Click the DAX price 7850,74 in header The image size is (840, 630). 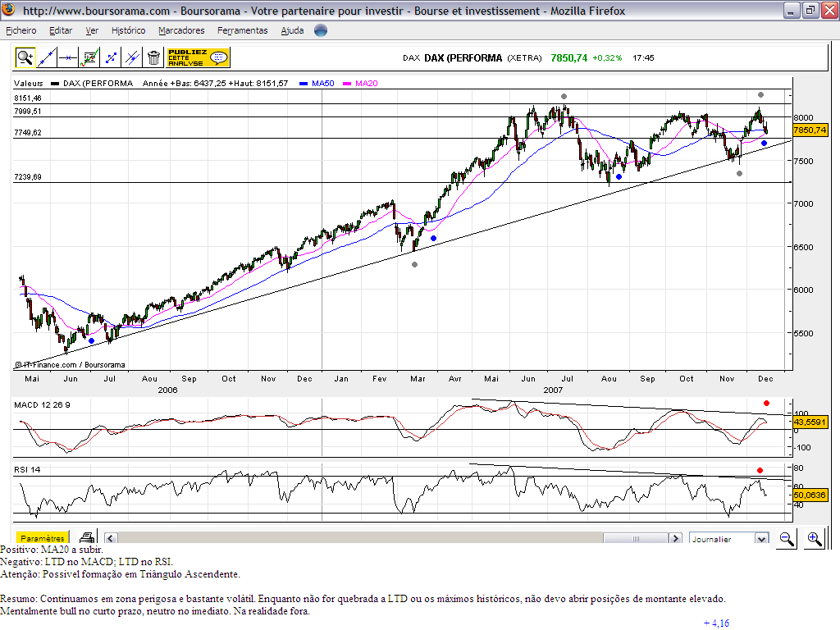coord(569,58)
